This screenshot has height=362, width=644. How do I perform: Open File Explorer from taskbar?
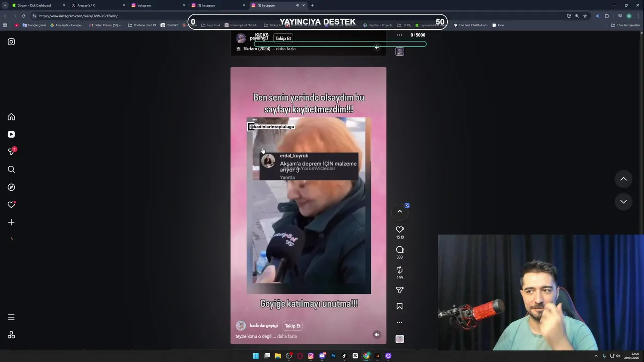point(278,356)
